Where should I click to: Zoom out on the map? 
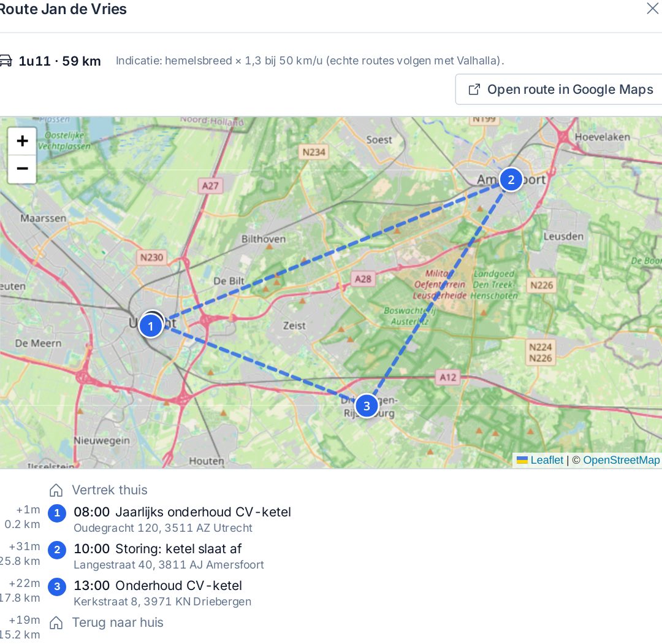click(23, 169)
